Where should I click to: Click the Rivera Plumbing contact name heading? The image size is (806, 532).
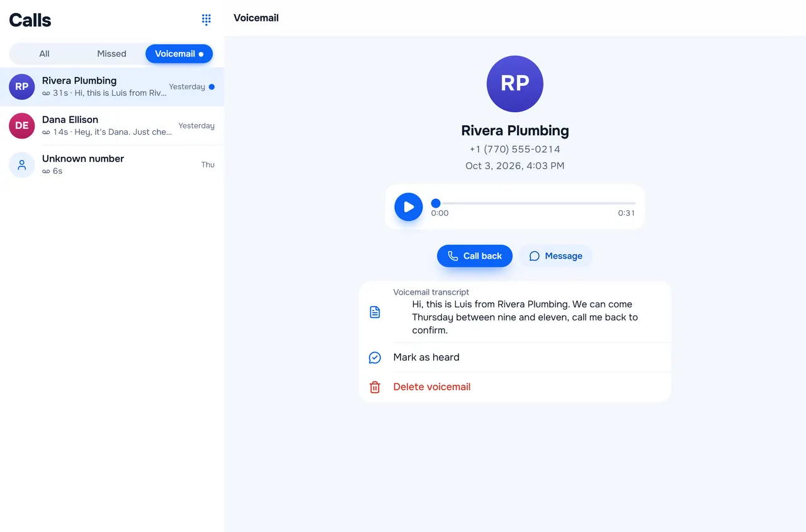[x=515, y=130]
